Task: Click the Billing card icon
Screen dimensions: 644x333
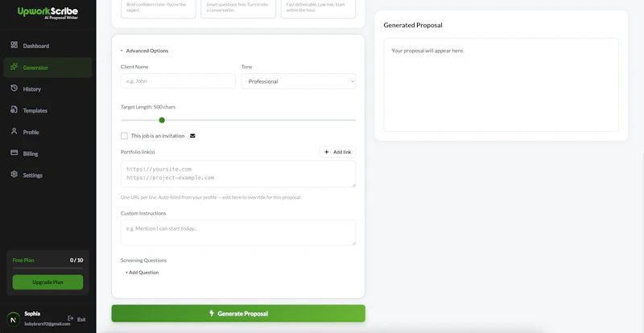Action: [x=14, y=152]
